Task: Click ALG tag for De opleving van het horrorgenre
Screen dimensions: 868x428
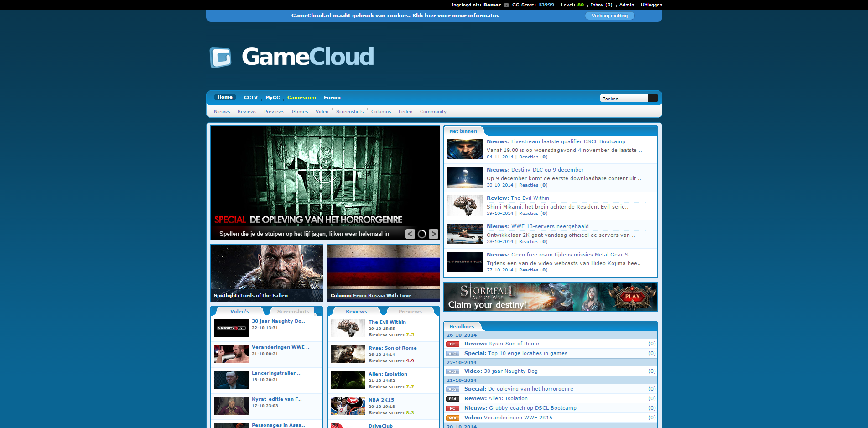Action: click(452, 389)
